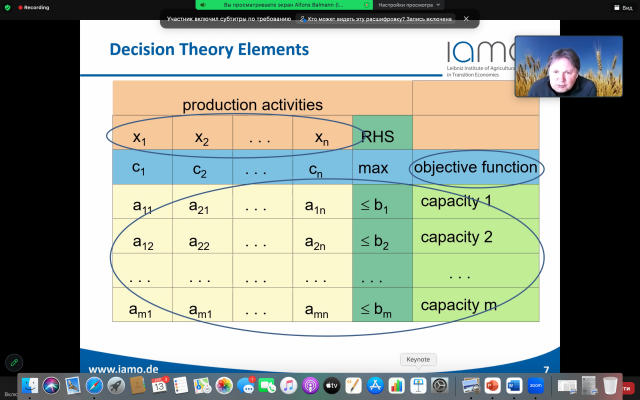Click the 'objective function' cell

pos(476,167)
